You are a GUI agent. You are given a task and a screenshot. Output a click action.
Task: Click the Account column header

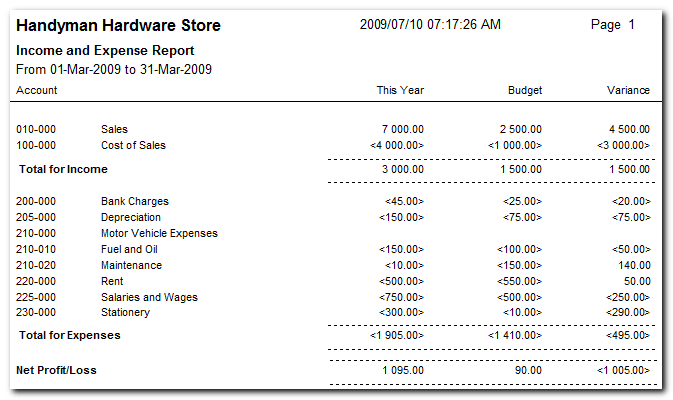coord(37,90)
